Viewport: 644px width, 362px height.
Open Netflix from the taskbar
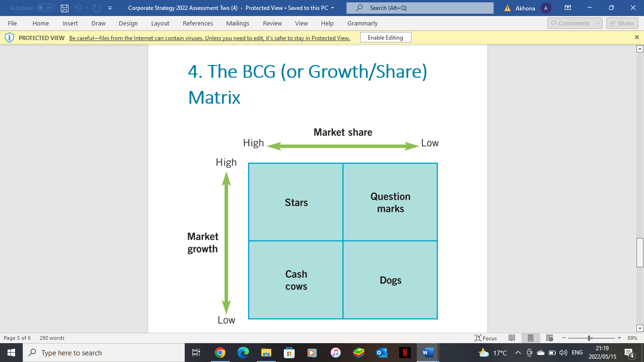[405, 353]
